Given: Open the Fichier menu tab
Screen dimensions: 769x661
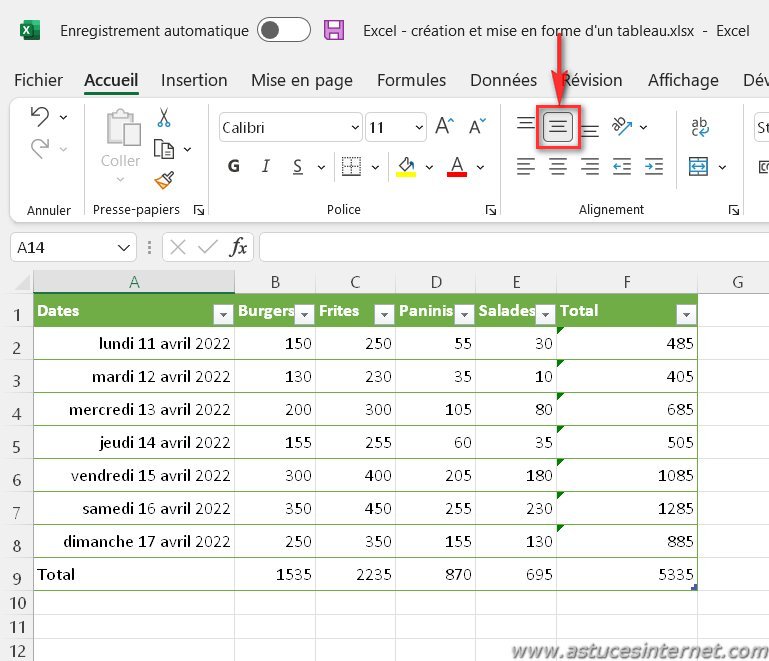Looking at the screenshot, I should (x=38, y=80).
